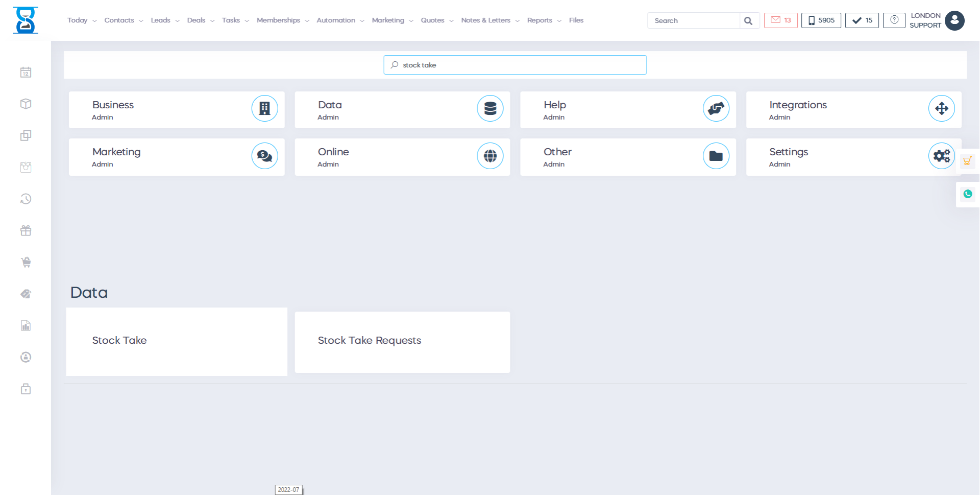Click the calendar icon in left sidebar

(x=26, y=73)
